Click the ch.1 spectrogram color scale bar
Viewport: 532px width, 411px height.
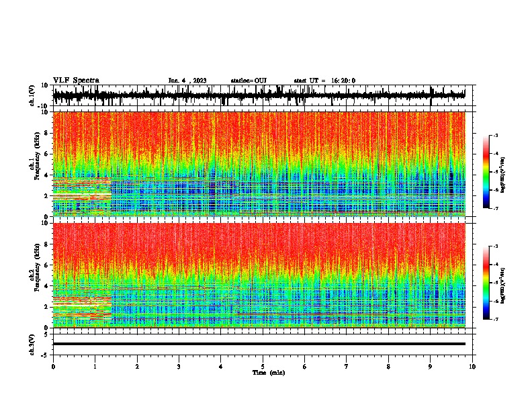[x=486, y=172]
